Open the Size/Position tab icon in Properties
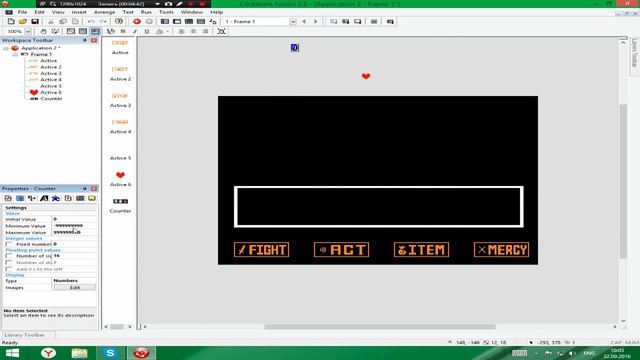 (x=32, y=198)
